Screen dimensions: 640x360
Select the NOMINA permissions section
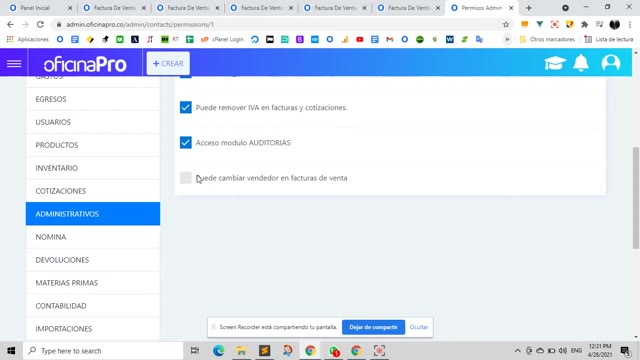(x=93, y=237)
